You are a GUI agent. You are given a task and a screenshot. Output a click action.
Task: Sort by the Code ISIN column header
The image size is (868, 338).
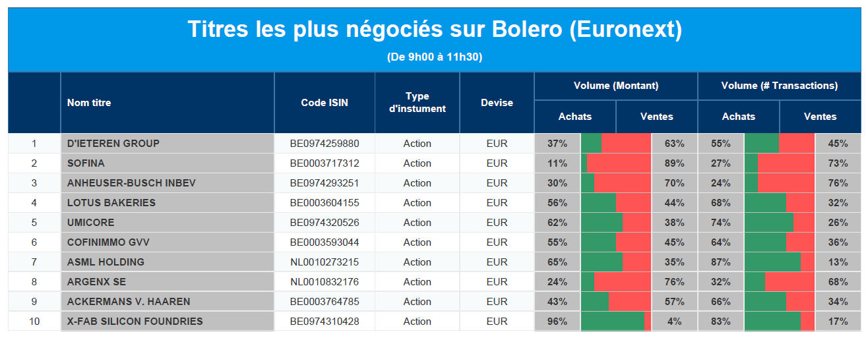point(325,103)
